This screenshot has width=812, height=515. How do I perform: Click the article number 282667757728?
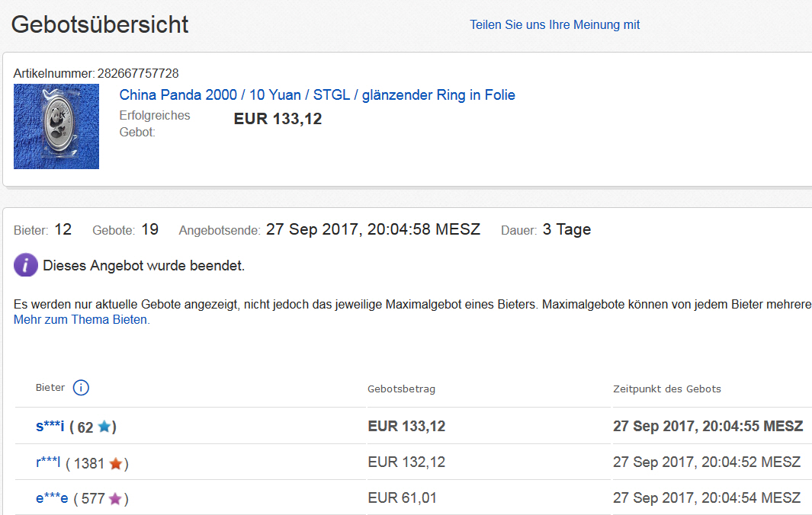pos(138,73)
